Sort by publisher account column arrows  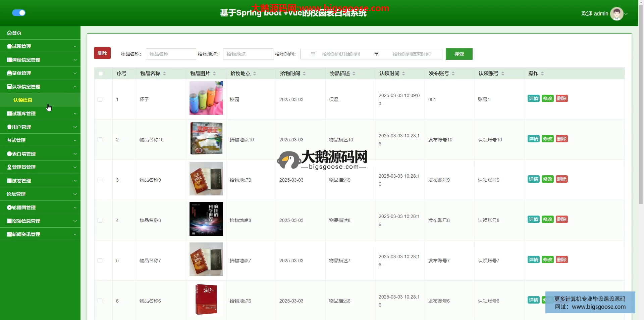453,74
